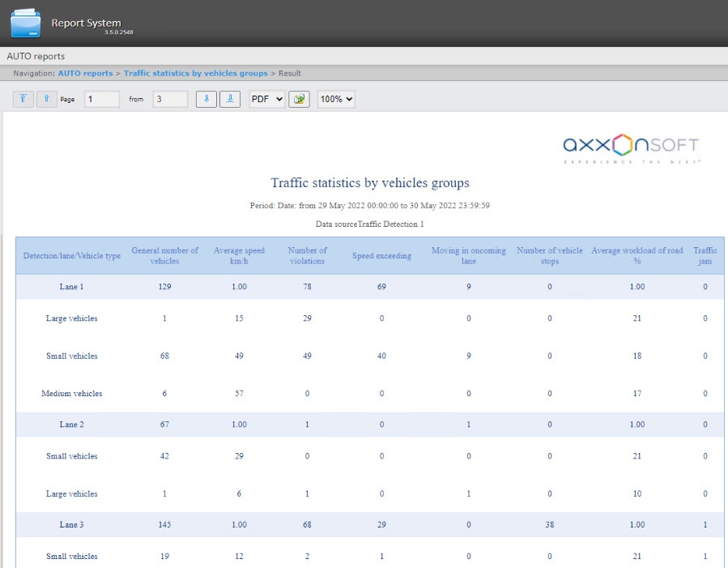This screenshot has height=568, width=728.
Task: Open the PDF export format dropdown
Action: click(266, 99)
